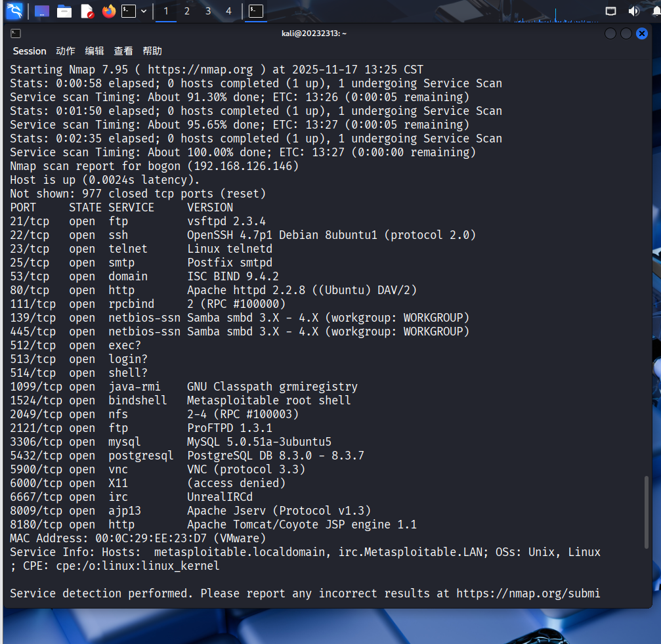Click 'VNC (protocol 3.3)' text

(246, 469)
